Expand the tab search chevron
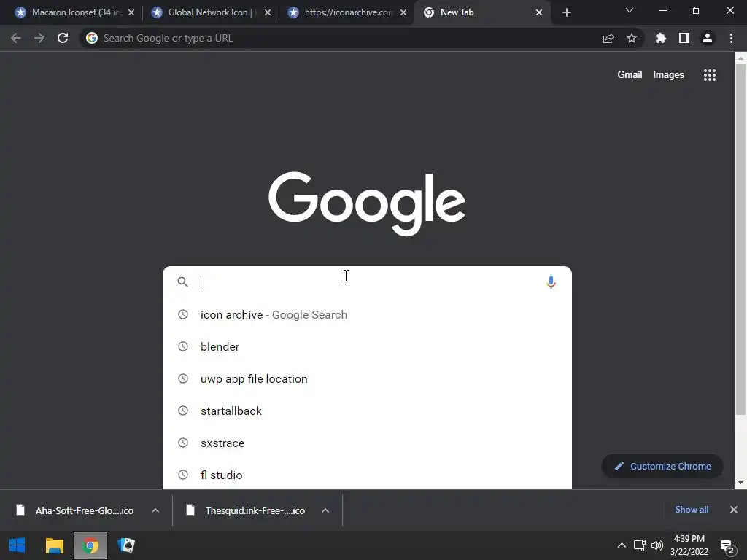The image size is (747, 560). [x=630, y=10]
